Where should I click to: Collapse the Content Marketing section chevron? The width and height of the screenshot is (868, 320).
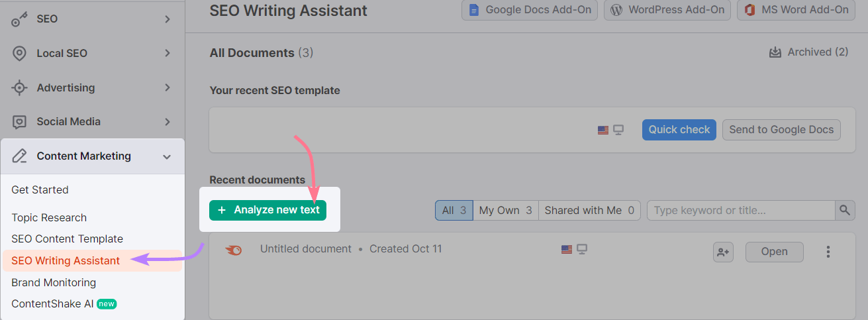pos(167,156)
